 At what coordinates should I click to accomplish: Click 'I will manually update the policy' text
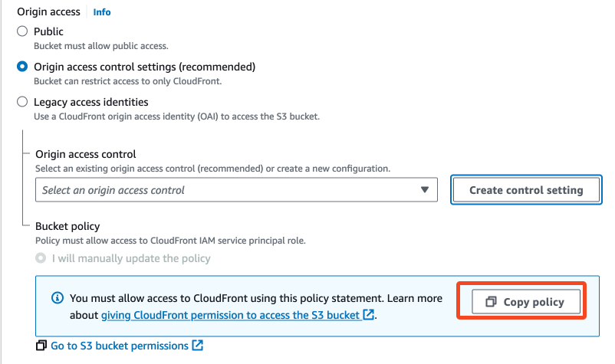pyautogui.click(x=131, y=258)
